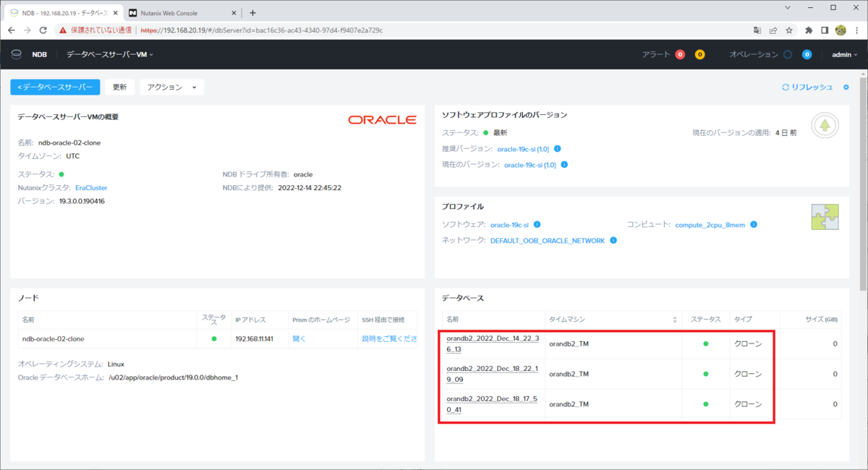868x470 pixels.
Task: Reload the page with browser reload button
Action: pyautogui.click(x=43, y=30)
